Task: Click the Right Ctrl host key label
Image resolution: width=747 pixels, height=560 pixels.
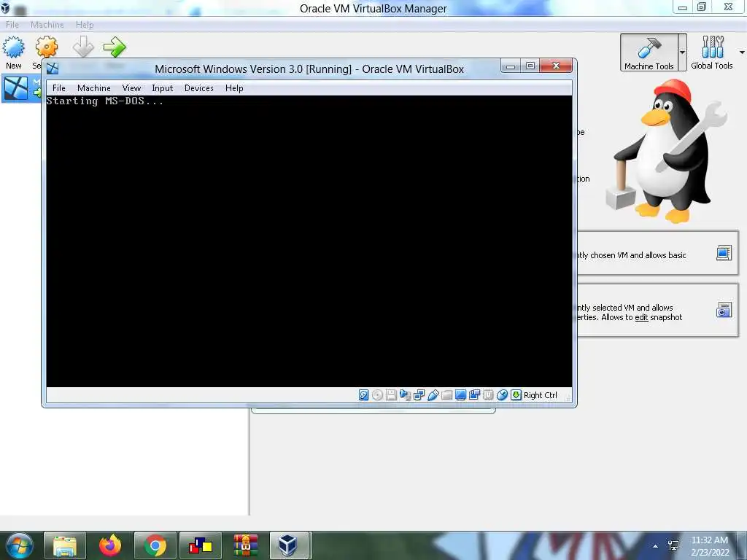Action: (x=541, y=395)
